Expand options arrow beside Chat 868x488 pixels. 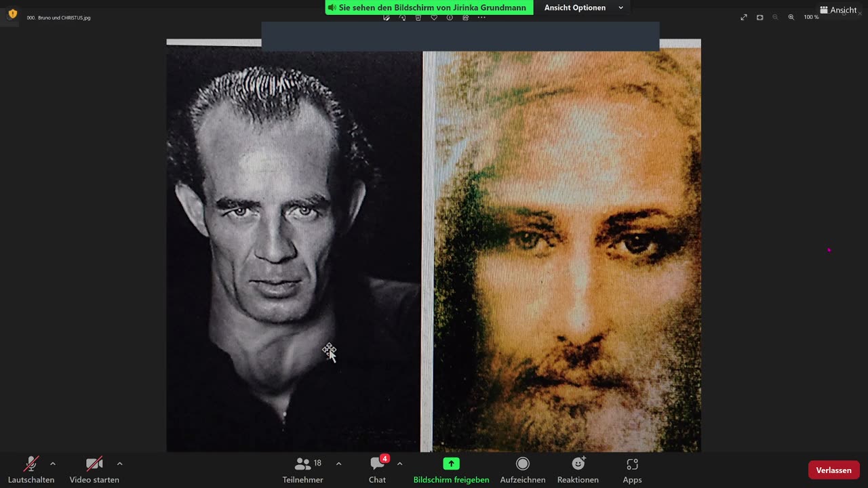point(399,464)
